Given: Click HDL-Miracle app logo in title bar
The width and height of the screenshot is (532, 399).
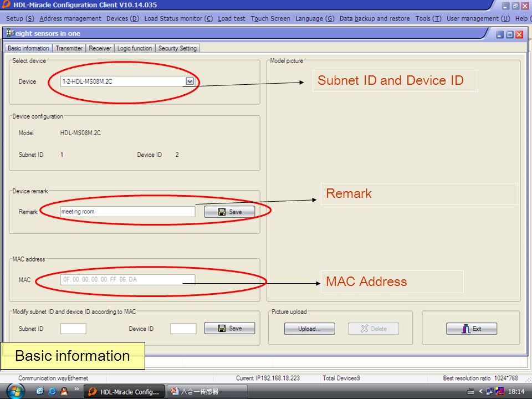Looking at the screenshot, I should pos(6,4).
